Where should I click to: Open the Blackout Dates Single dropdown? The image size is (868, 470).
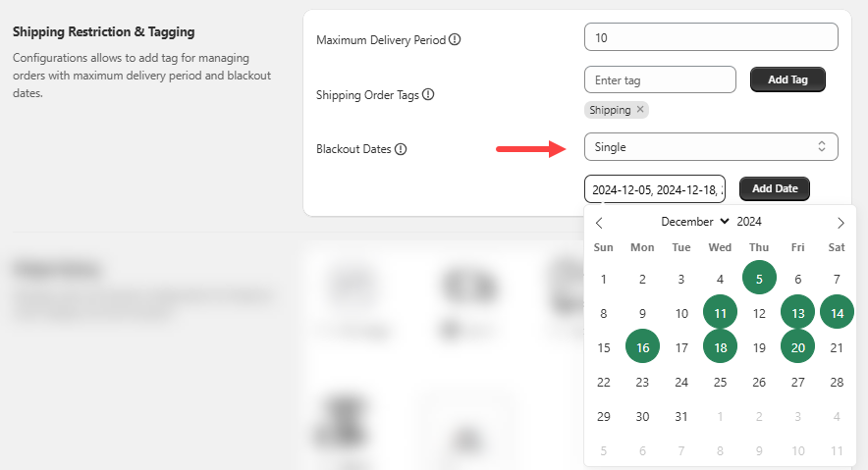710,146
